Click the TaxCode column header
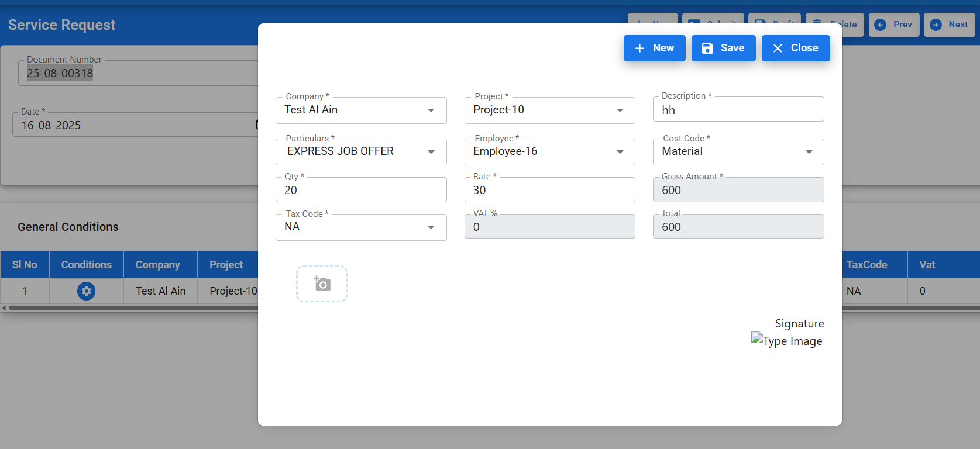 point(866,265)
